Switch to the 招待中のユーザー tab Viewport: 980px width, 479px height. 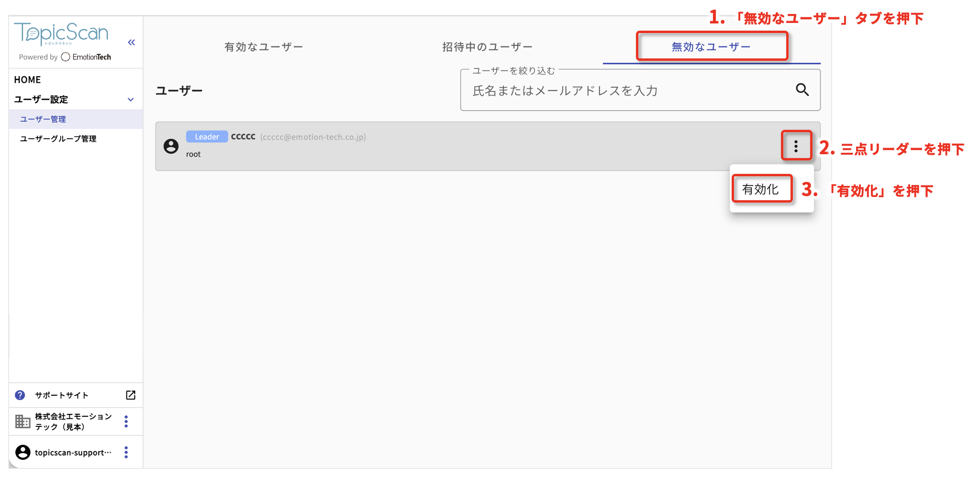pos(487,47)
